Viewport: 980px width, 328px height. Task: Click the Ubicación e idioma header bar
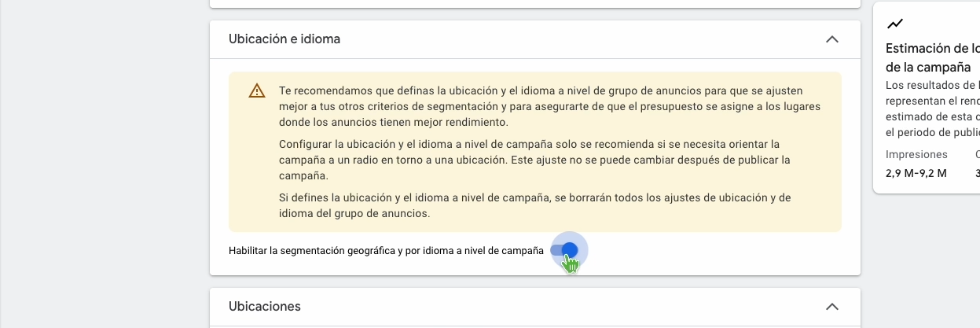click(x=535, y=39)
